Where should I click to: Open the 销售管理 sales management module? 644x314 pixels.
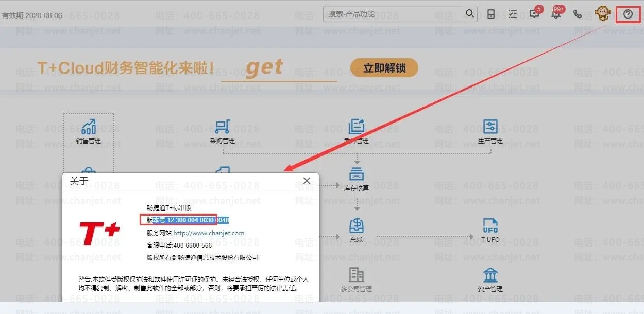89,131
